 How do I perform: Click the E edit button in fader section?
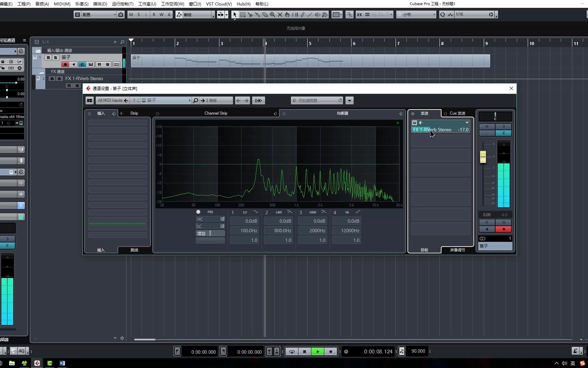(504, 133)
